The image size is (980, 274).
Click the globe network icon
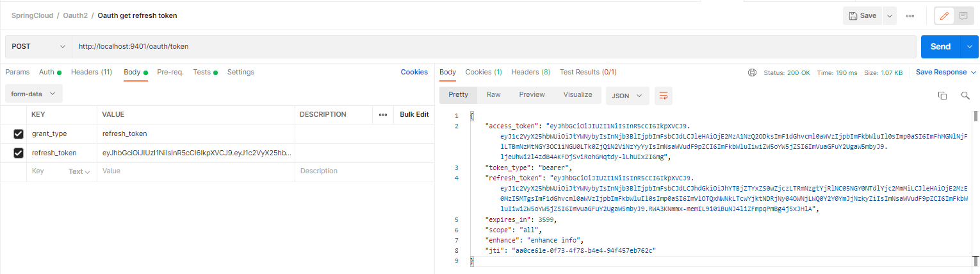[752, 73]
